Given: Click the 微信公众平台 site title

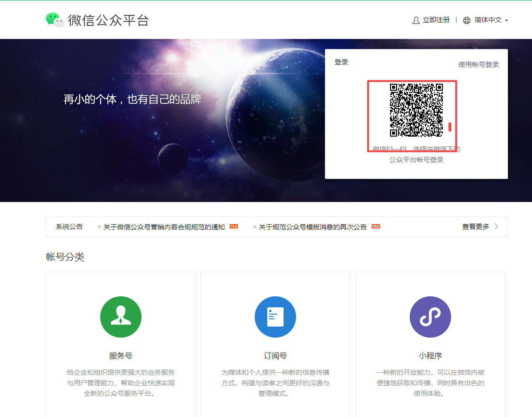Looking at the screenshot, I should (x=109, y=20).
